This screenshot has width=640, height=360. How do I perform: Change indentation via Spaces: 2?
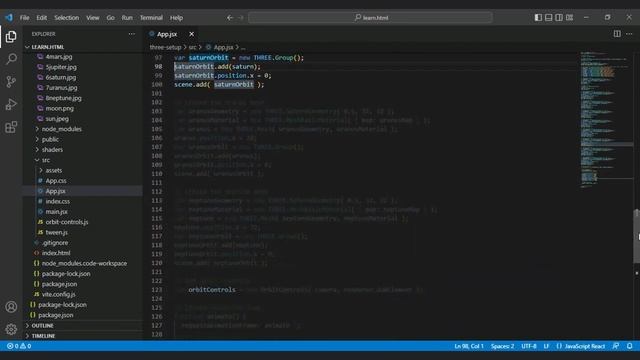point(502,346)
